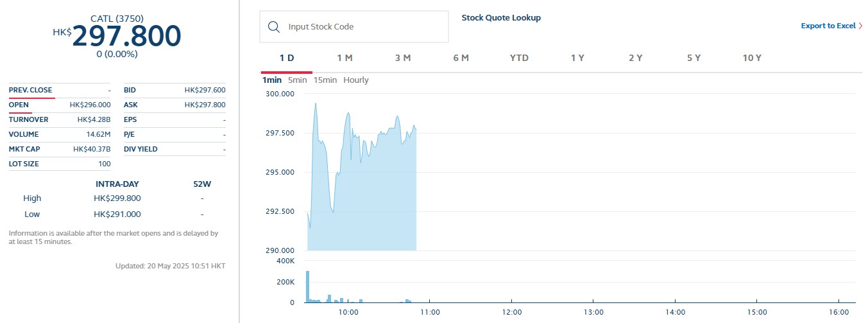Choose the 5min interval option
868x323 pixels.
click(x=297, y=80)
